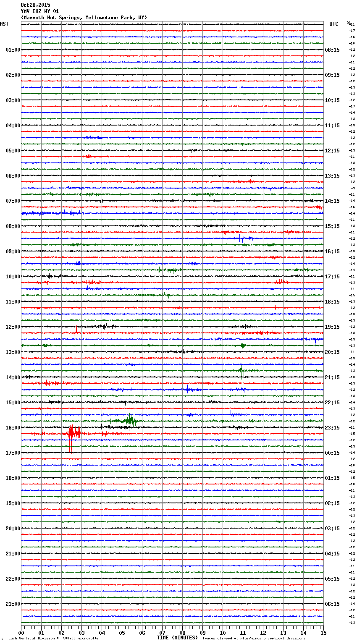
Task: Click the 14:15 UTC time label
Action: tap(332, 201)
